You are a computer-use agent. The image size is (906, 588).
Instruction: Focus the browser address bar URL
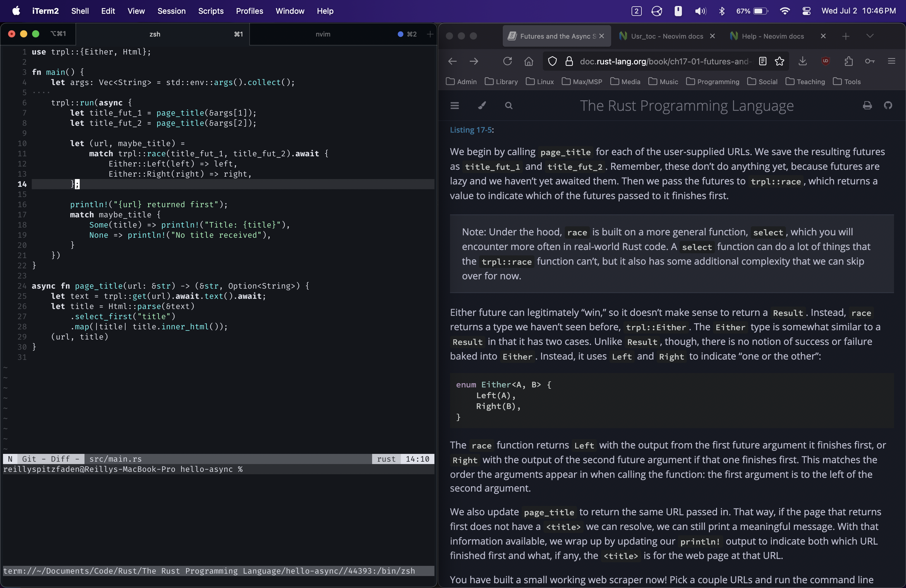pos(665,61)
